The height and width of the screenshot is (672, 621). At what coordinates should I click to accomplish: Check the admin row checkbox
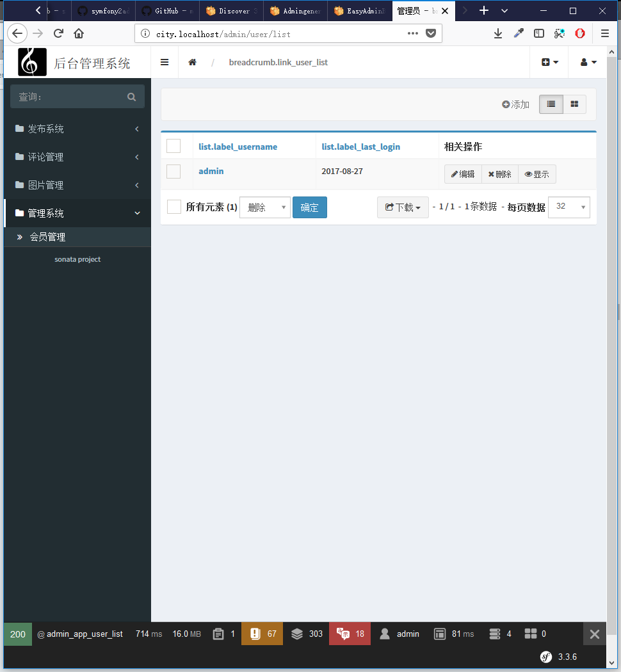click(x=173, y=172)
